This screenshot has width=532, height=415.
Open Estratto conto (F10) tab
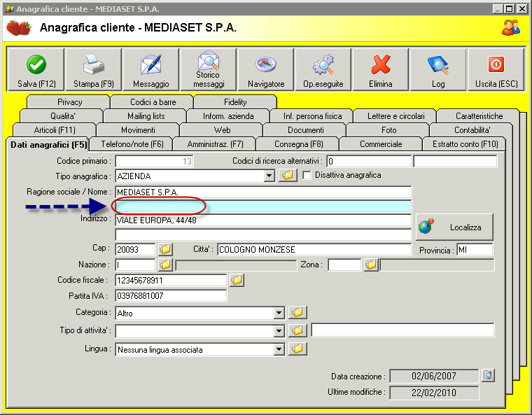[465, 144]
